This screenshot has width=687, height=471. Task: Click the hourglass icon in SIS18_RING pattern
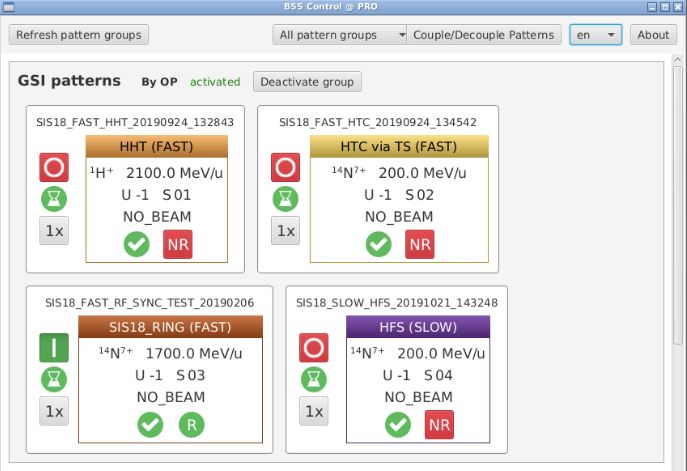(55, 379)
